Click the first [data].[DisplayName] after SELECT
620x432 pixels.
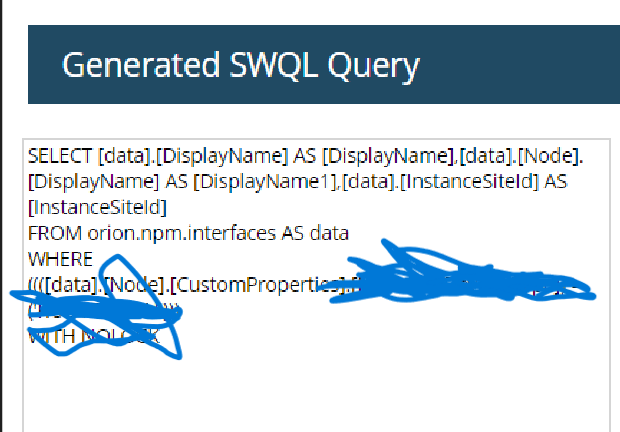(193, 156)
